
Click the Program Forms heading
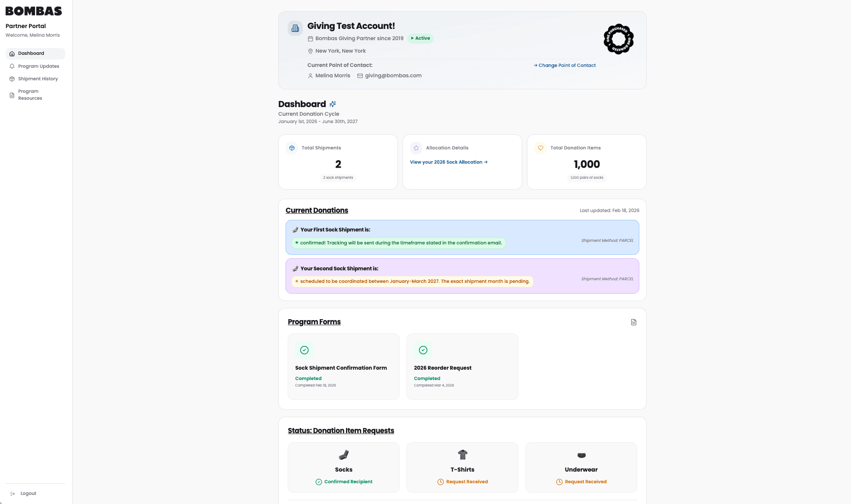314,322
